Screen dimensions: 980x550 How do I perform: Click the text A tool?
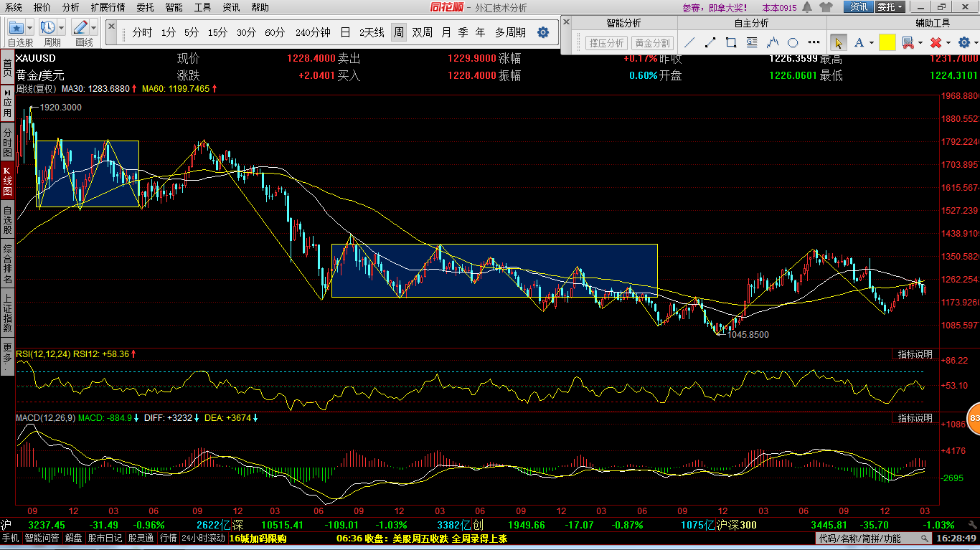[858, 42]
